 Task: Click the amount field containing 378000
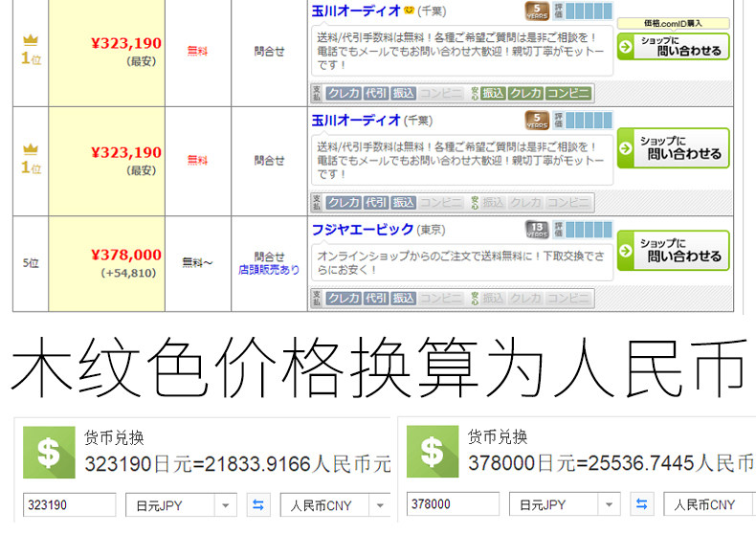453,504
